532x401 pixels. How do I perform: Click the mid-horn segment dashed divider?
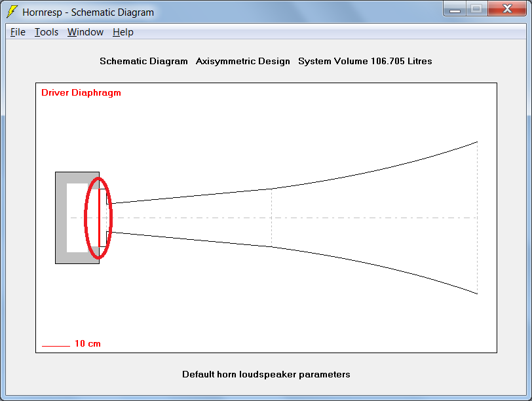point(271,218)
